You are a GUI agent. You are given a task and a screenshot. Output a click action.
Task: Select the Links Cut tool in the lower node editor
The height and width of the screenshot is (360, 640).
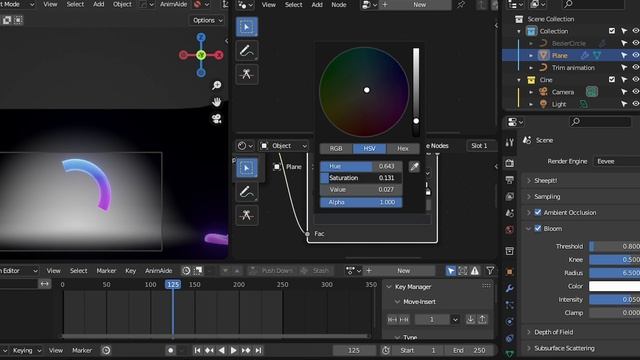(247, 215)
